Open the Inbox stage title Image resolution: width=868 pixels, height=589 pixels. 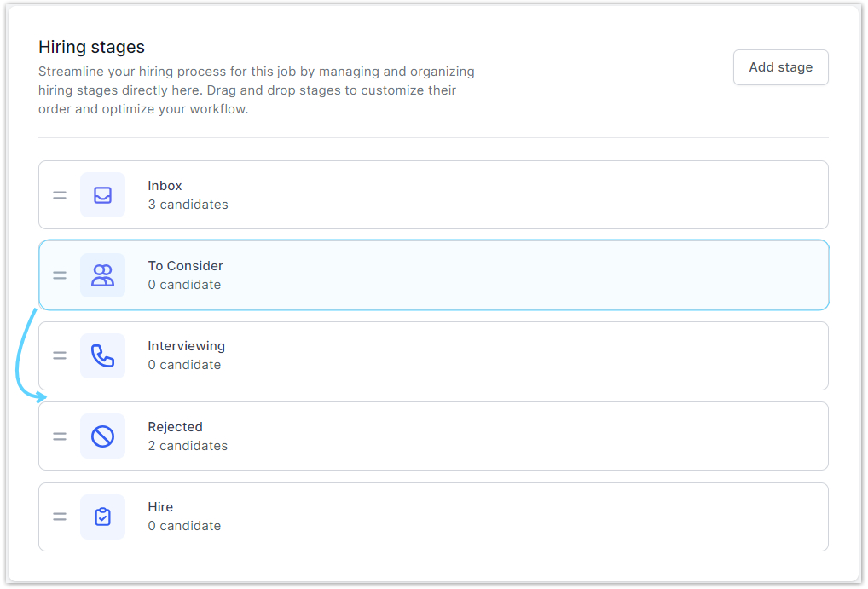[165, 186]
